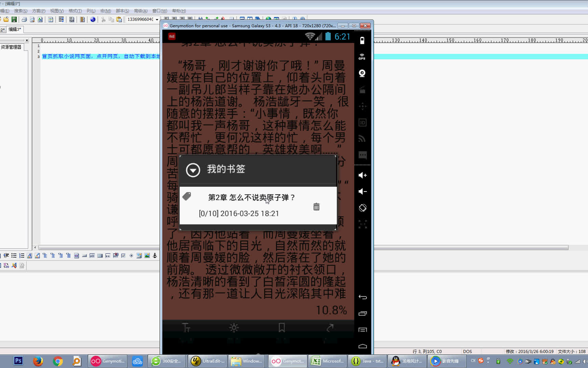Delete the 第2章 bookmark with the trash button

(x=316, y=206)
